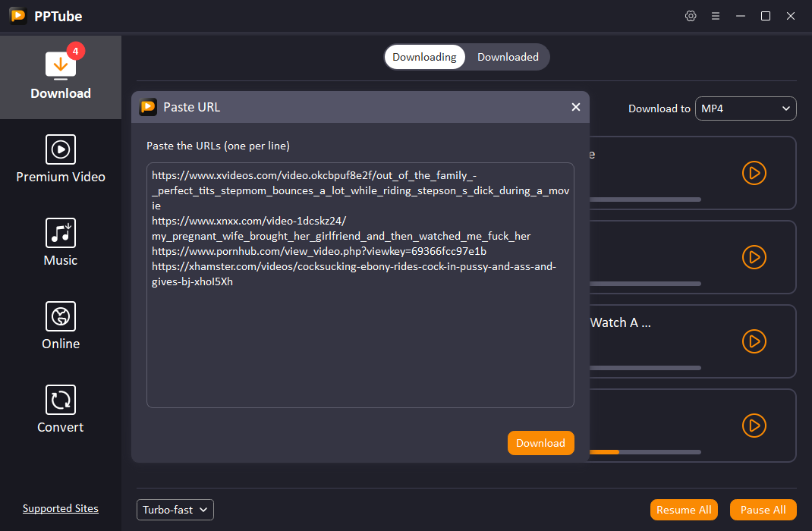
Task: Click inside the Paste URLs text area
Action: point(360,349)
